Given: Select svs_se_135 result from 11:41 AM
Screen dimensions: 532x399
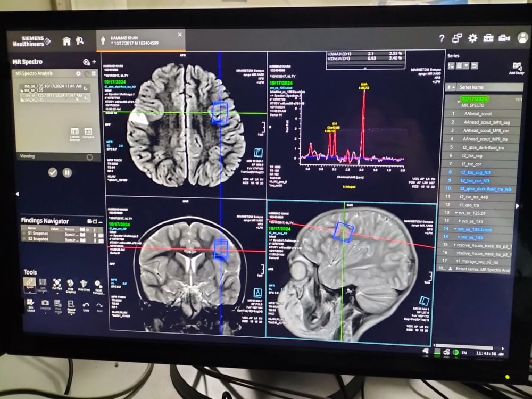Looking at the screenshot, I should point(54,88).
